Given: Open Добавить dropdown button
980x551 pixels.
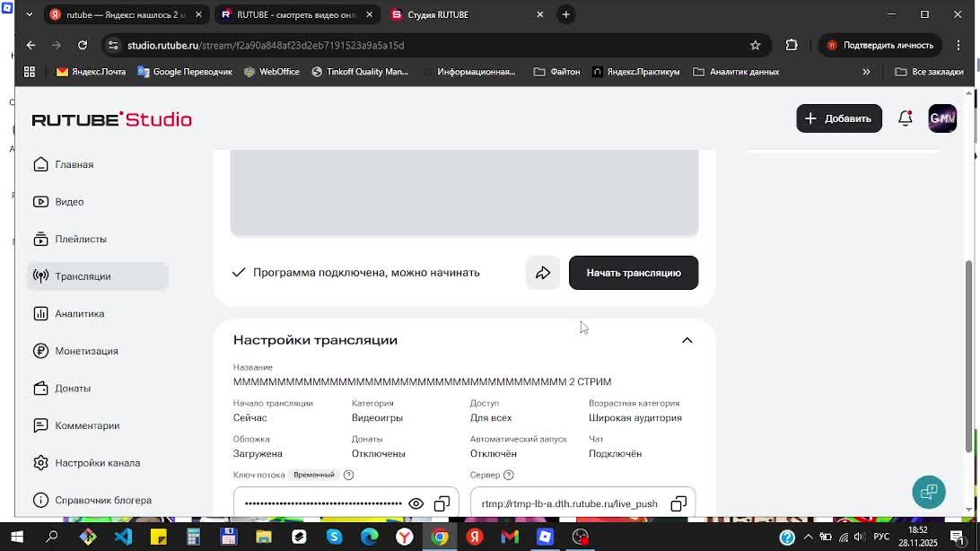Looking at the screenshot, I should click(x=838, y=118).
